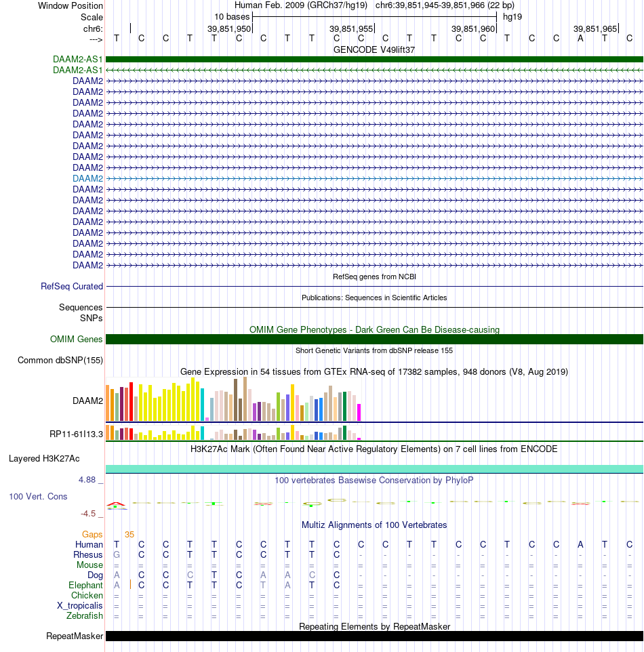This screenshot has height=652, width=644.
Task: Click the RP11-61I13.3 label
Action: 76,434
